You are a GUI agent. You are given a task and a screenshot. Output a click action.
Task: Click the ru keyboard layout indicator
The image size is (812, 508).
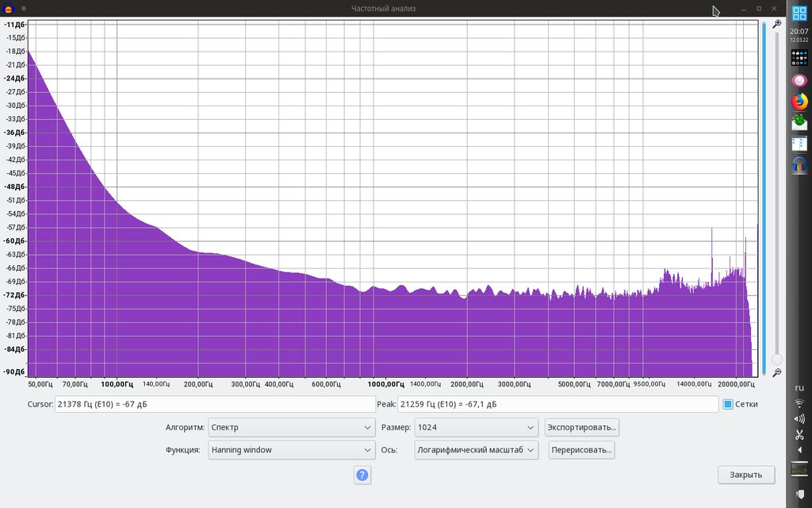pyautogui.click(x=799, y=387)
